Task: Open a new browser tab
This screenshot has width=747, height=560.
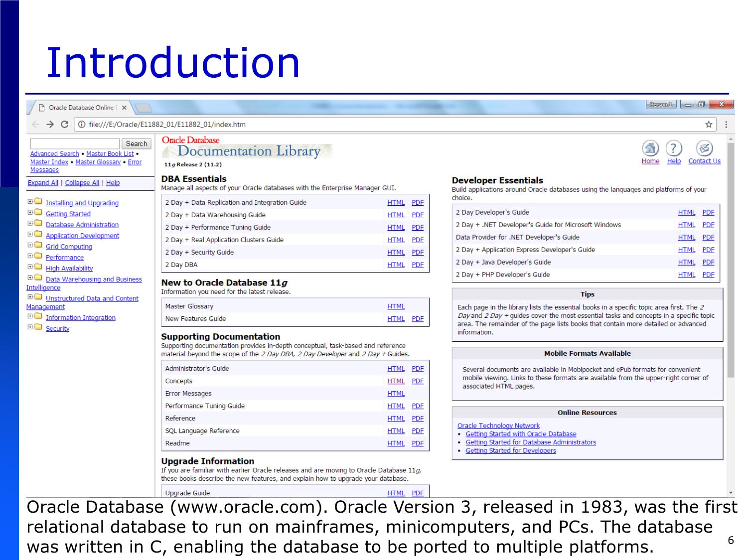Action: pos(143,108)
